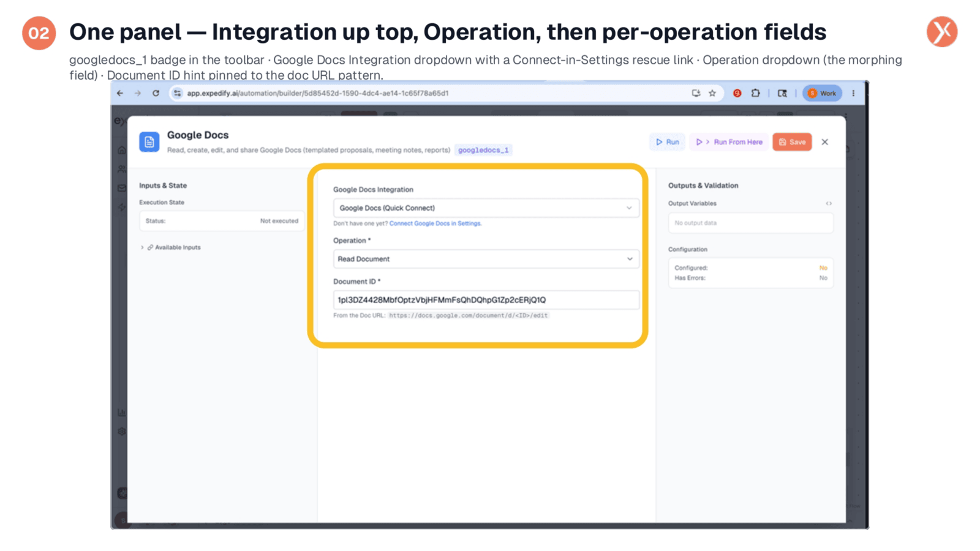Click the browser back arrow

(120, 93)
